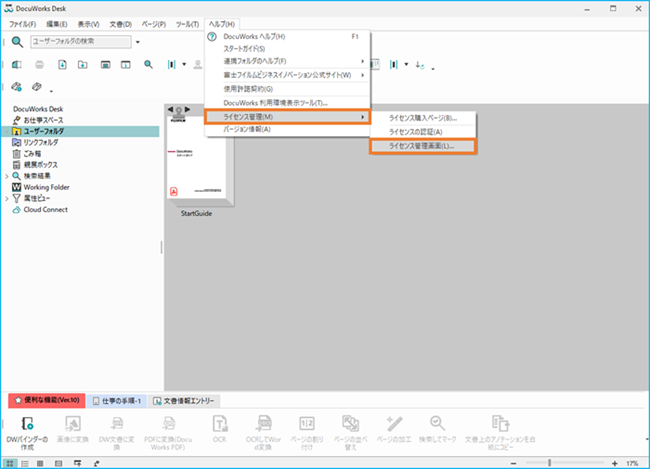This screenshot has height=469, width=650.
Task: Click the 文書上のアノテーションを白紙にコピー icon
Action: point(500,424)
